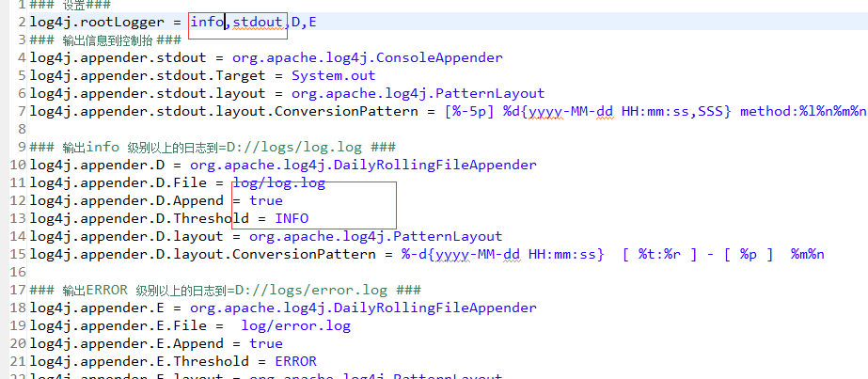Click the 'log/log.log' file path value

(279, 182)
